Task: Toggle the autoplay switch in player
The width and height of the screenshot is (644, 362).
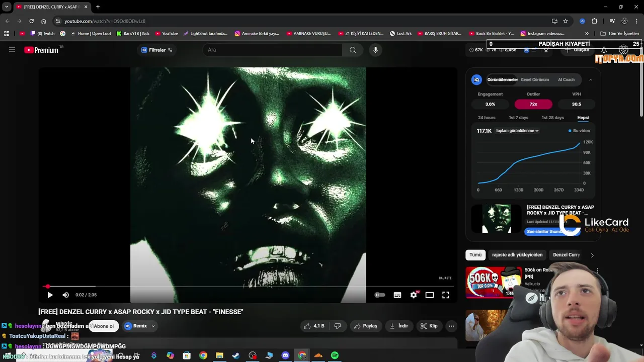Action: pyautogui.click(x=380, y=295)
